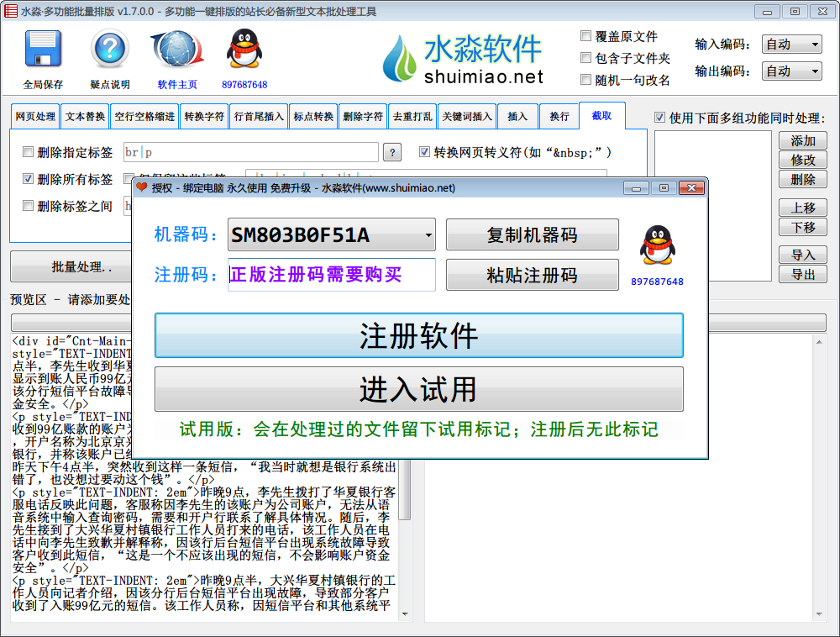Screen dimensions: 840x637
Task: Expand the 机器码 combo box
Action: point(428,234)
